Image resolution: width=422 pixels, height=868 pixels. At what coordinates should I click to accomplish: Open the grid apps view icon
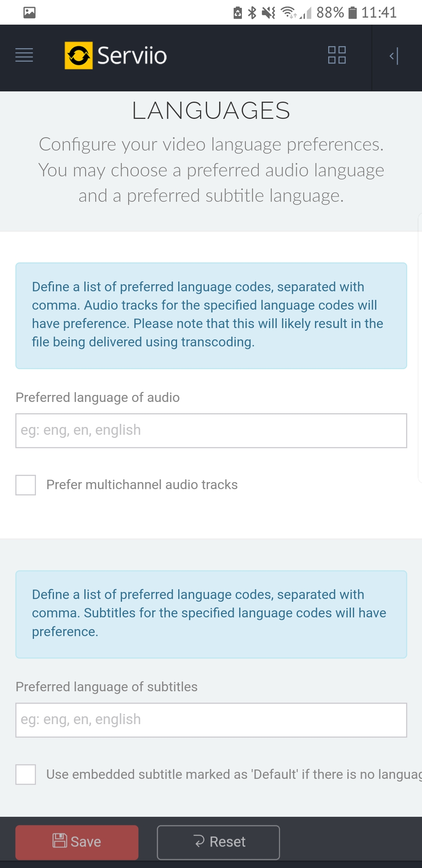coord(336,55)
